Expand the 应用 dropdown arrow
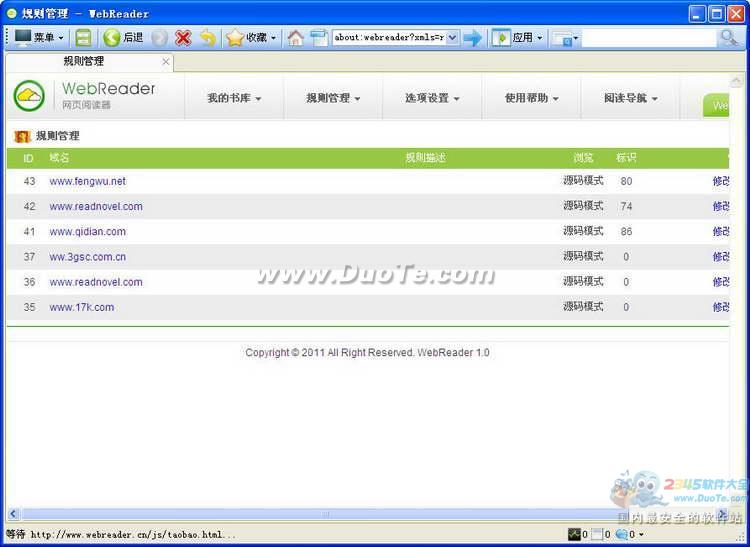The width and height of the screenshot is (750, 547). point(539,38)
